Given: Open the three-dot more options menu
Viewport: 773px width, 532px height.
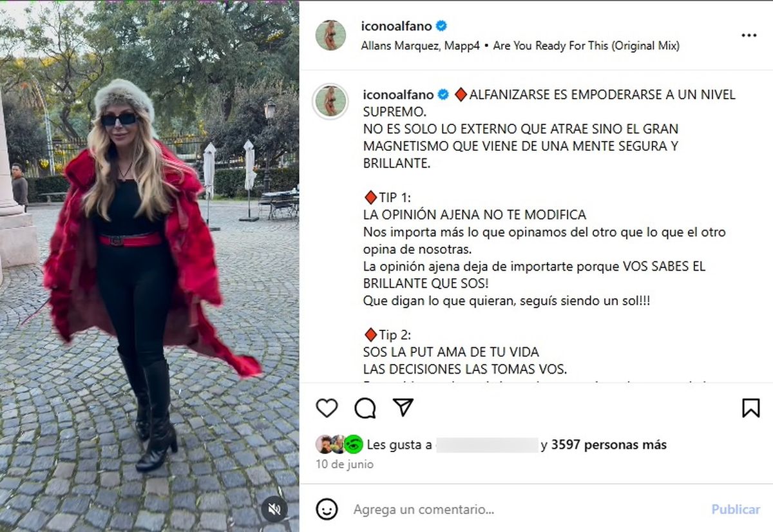Looking at the screenshot, I should tap(749, 35).
